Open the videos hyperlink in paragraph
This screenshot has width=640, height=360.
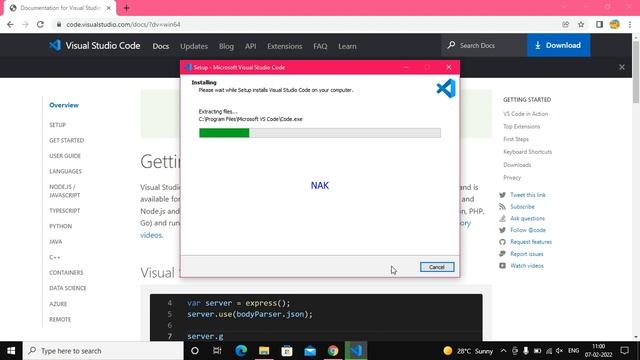[151, 235]
